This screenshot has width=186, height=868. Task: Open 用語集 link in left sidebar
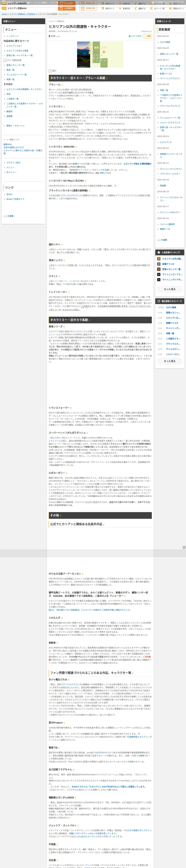click(9, 116)
